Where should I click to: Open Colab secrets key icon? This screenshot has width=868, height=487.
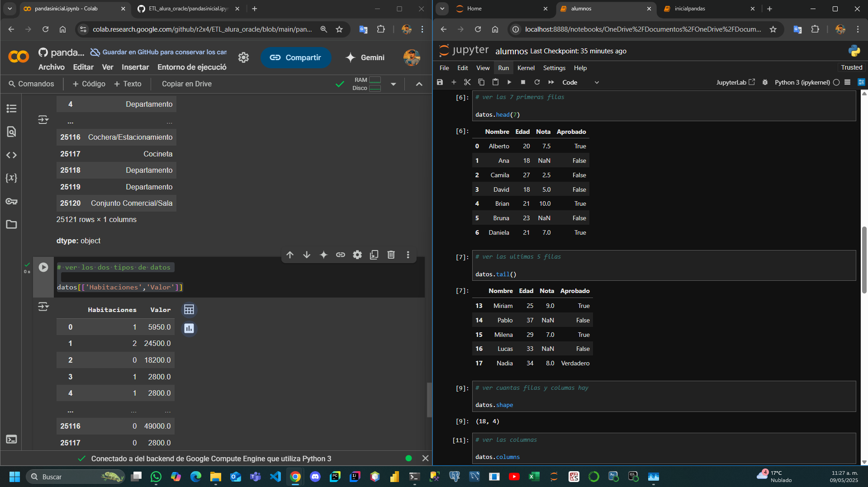pyautogui.click(x=11, y=201)
